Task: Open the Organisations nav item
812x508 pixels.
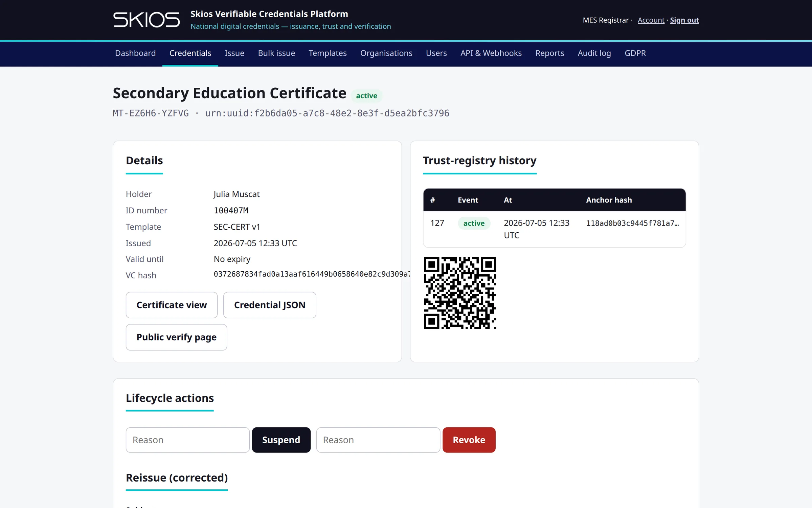Action: (386, 53)
